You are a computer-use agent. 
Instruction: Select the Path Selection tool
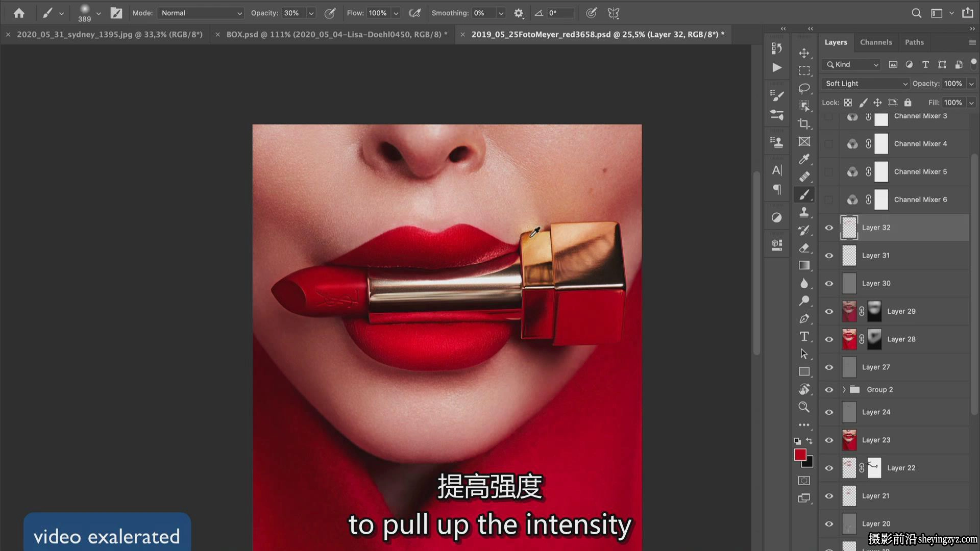click(804, 354)
